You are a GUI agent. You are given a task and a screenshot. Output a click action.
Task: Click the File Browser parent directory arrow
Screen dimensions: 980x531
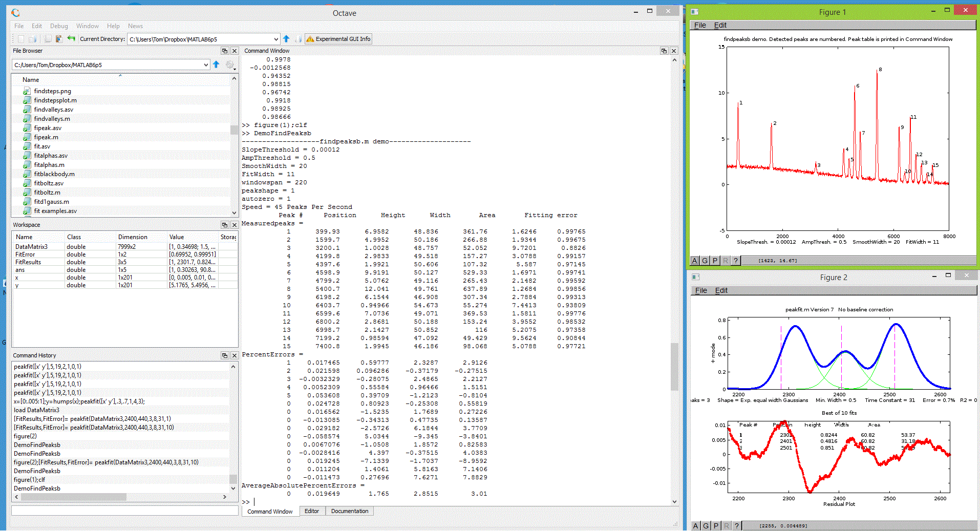click(216, 65)
